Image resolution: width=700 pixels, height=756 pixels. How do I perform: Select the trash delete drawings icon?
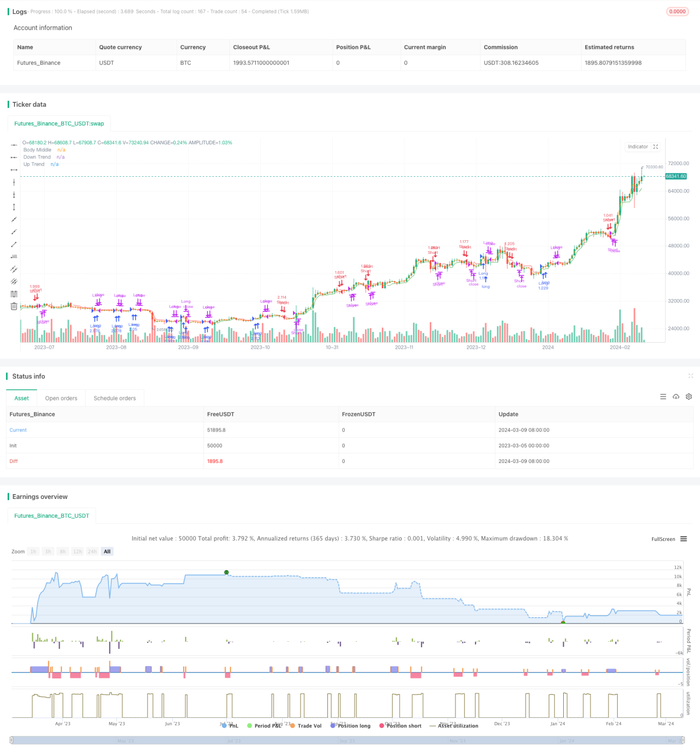pos(14,306)
